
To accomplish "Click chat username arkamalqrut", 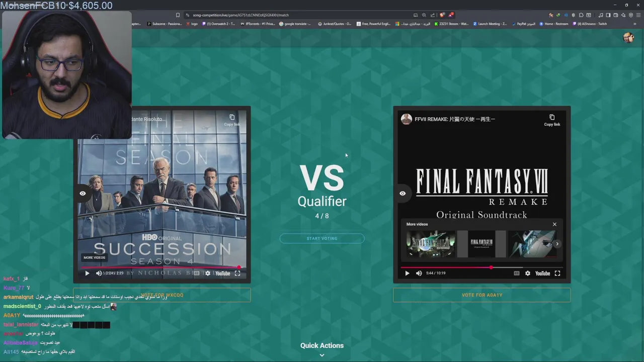I will pos(18,297).
